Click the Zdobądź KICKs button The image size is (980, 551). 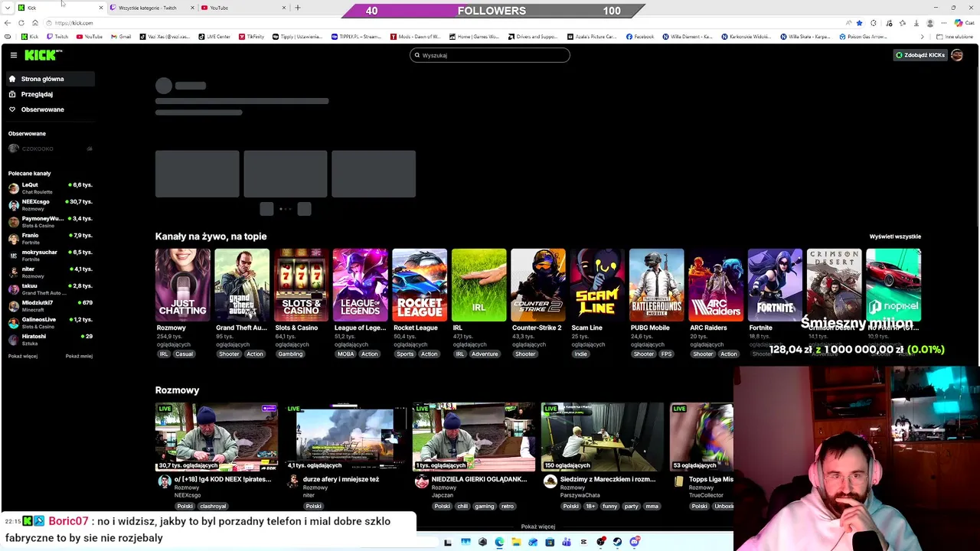pos(920,55)
